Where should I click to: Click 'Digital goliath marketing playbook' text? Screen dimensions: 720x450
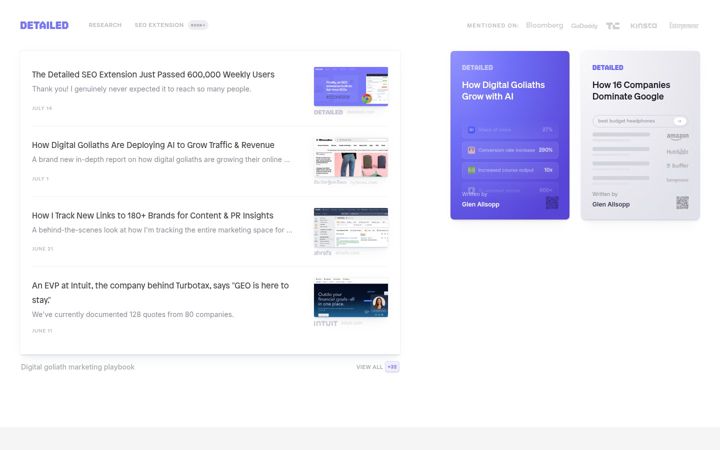pos(78,367)
